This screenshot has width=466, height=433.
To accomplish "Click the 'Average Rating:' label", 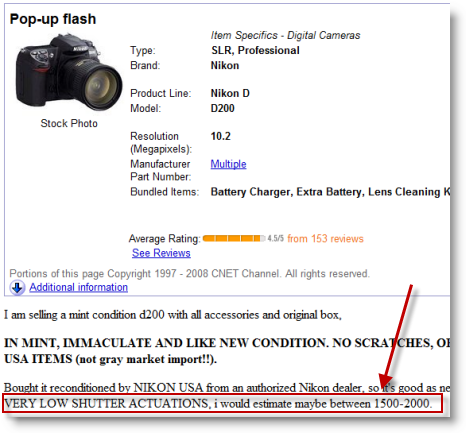I will [x=165, y=239].
